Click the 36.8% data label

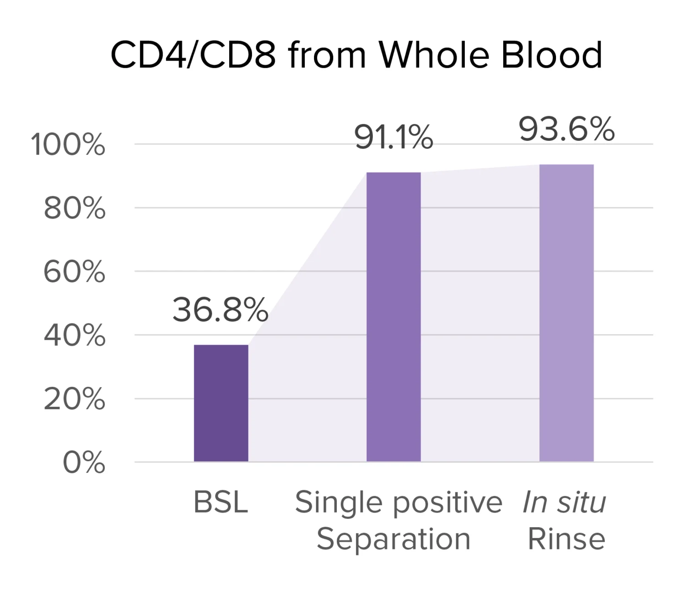coord(221,310)
